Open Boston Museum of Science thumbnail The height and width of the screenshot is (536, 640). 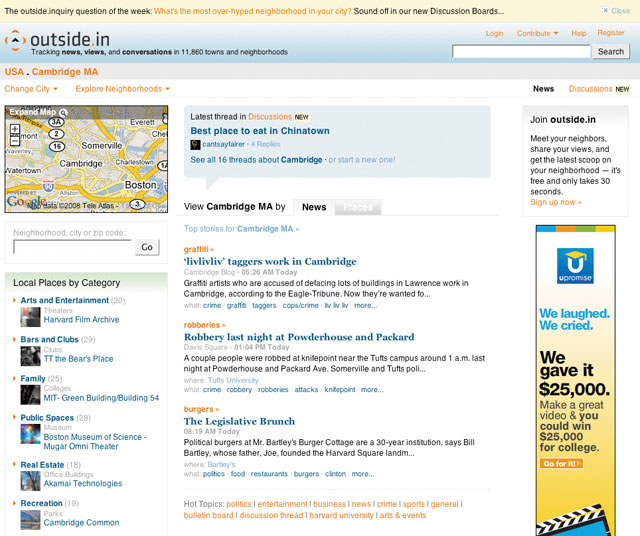(x=30, y=434)
